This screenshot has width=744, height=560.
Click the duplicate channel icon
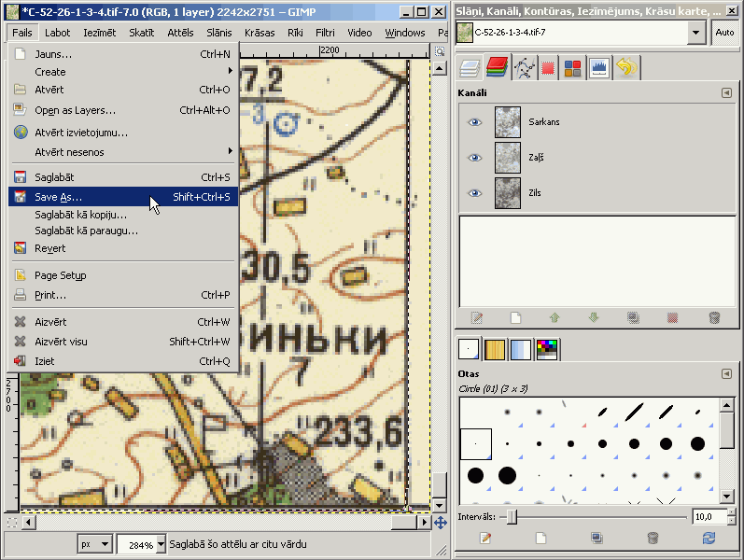click(x=633, y=317)
